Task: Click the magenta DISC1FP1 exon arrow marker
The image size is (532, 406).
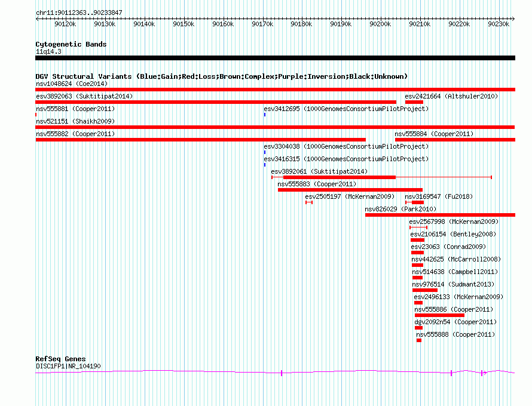Action: point(484,373)
